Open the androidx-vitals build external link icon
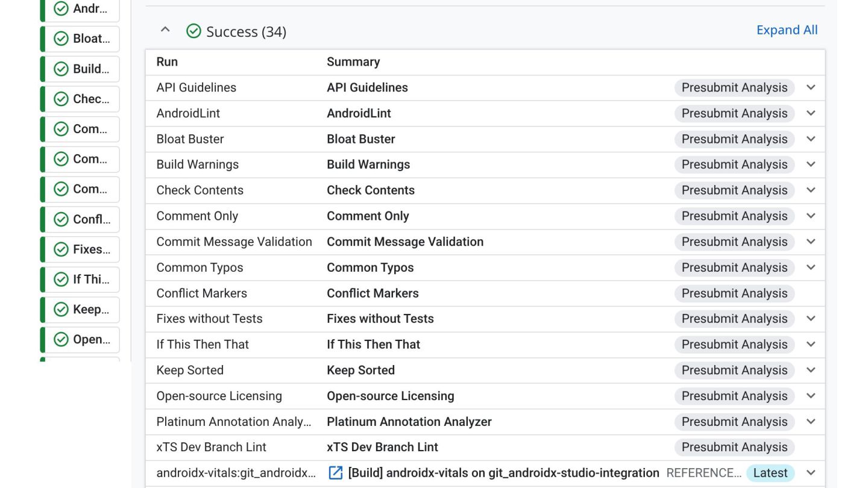868x488 pixels. (x=335, y=473)
